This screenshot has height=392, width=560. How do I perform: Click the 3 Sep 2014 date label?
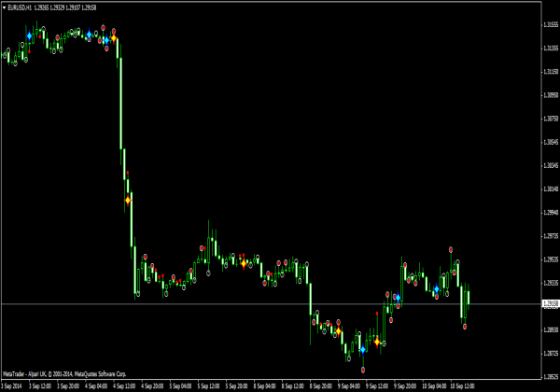13,385
